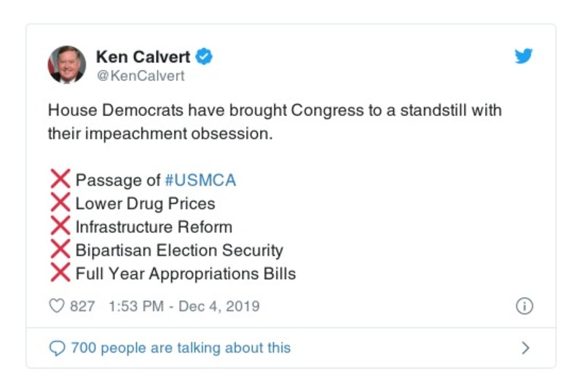Click Ken Calvert's profile avatar photo
Image resolution: width=582 pixels, height=392 pixels.
click(x=67, y=65)
